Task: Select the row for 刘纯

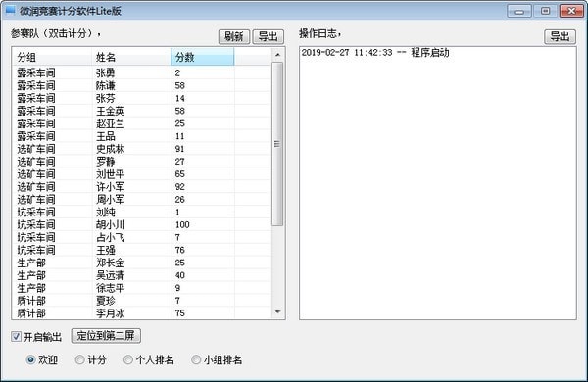Action: pos(142,213)
